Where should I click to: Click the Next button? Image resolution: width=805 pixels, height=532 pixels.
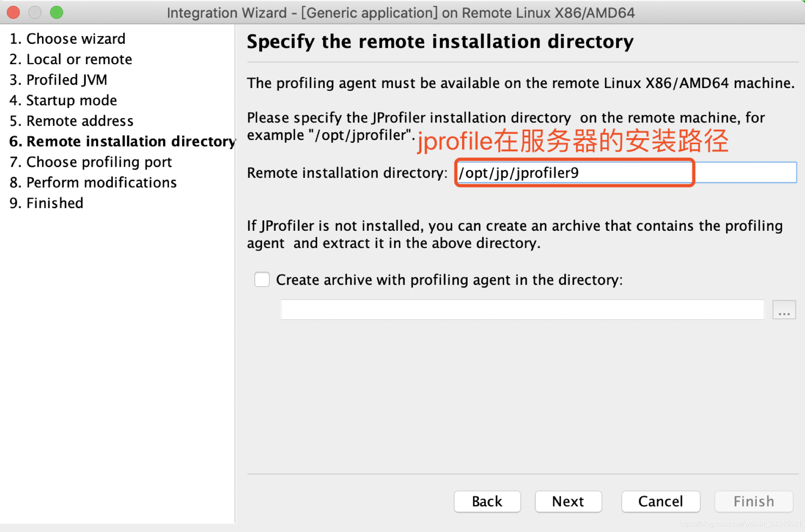[568, 501]
